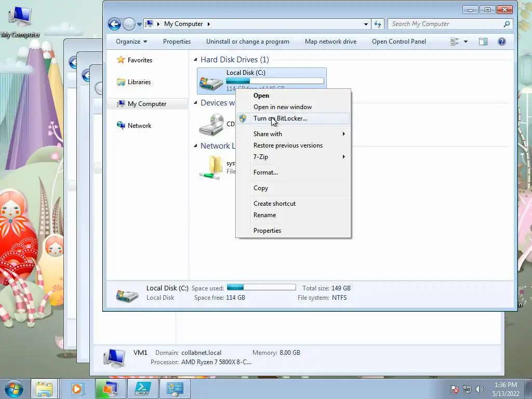Maximize the My Computer window
This screenshot has width=532, height=399.
[487, 10]
